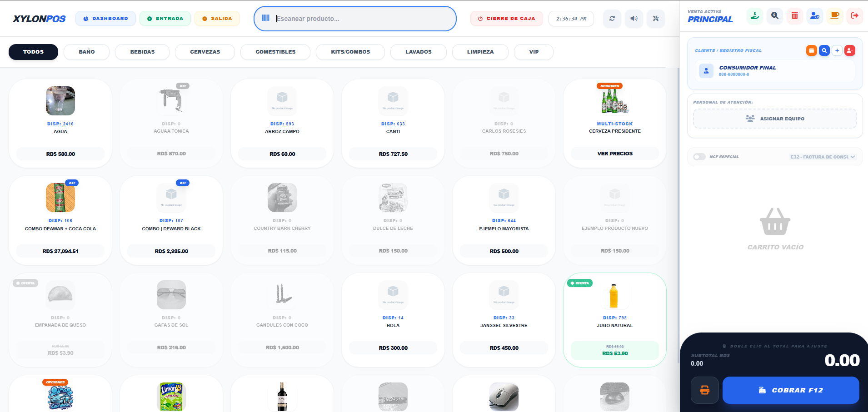Click the VENTA ACTIVA PRINCIPAL title
Viewport: 868px width, 412px height.
tap(710, 16)
